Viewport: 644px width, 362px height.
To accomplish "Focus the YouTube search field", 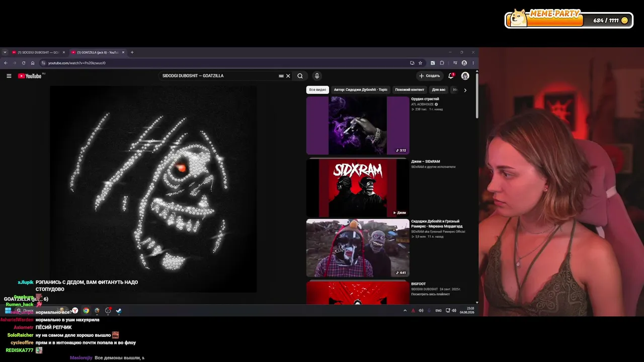I will point(219,76).
